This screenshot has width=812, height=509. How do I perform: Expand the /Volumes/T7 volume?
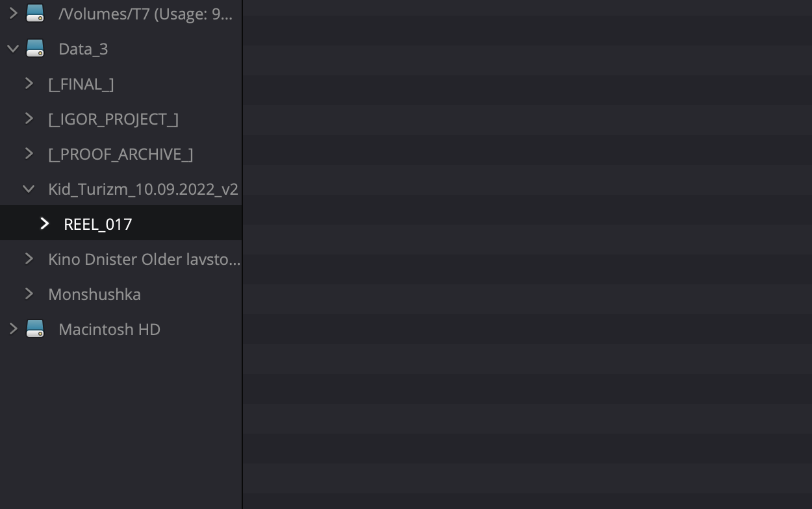pos(13,14)
